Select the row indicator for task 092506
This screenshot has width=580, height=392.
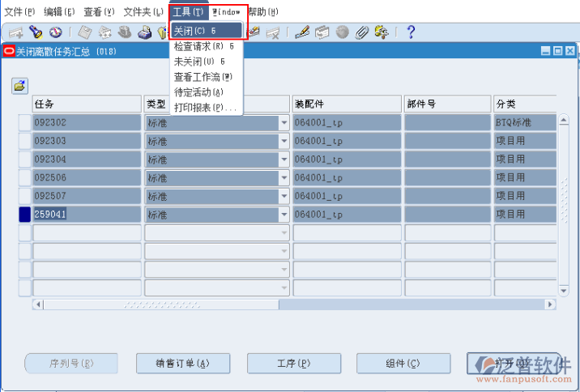[x=25, y=177]
